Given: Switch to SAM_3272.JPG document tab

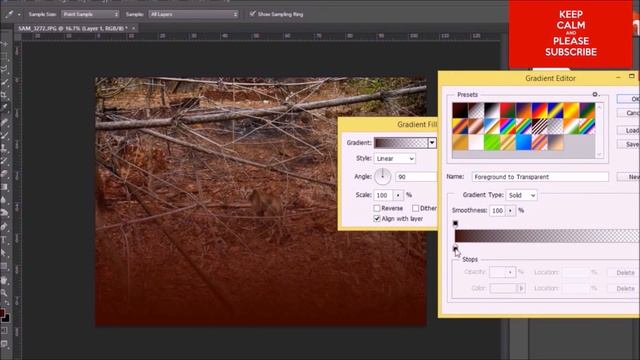Looking at the screenshot, I should [73, 29].
